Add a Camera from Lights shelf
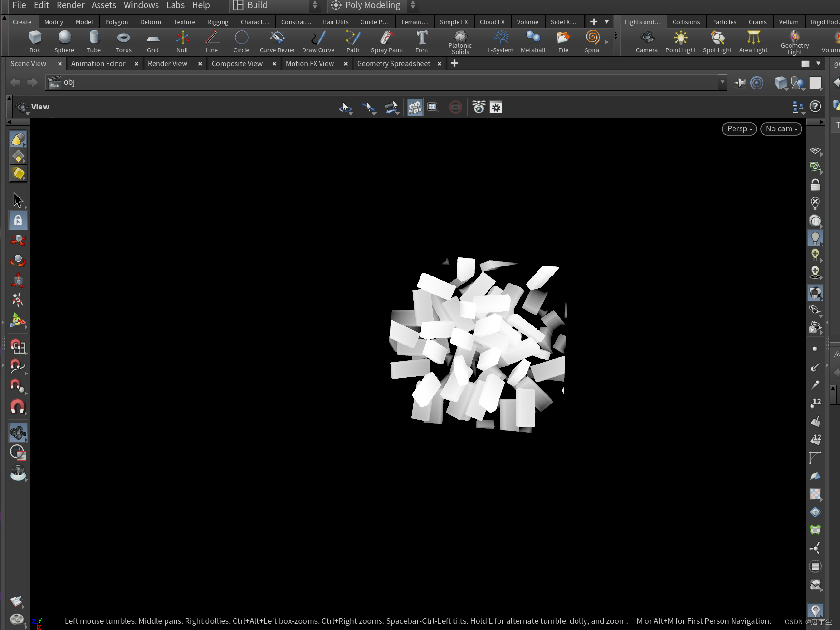The height and width of the screenshot is (630, 840). (647, 42)
